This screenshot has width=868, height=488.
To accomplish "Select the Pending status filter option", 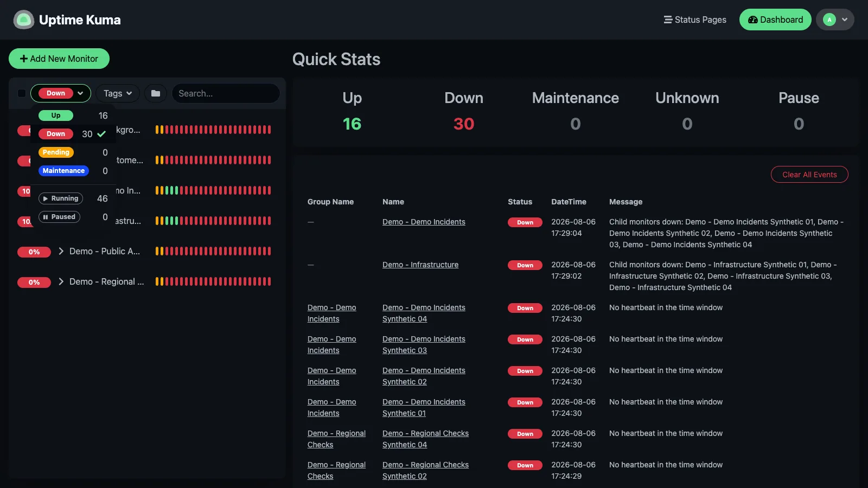I will click(73, 152).
